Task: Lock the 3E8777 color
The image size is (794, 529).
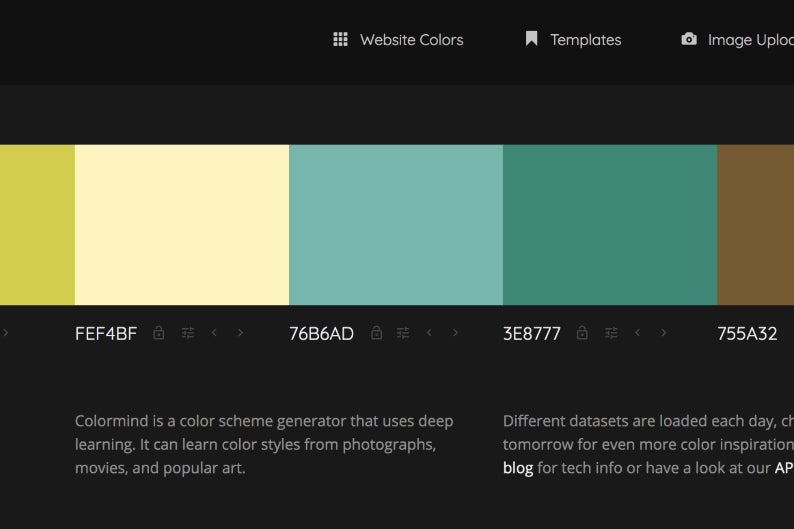Action: (582, 333)
